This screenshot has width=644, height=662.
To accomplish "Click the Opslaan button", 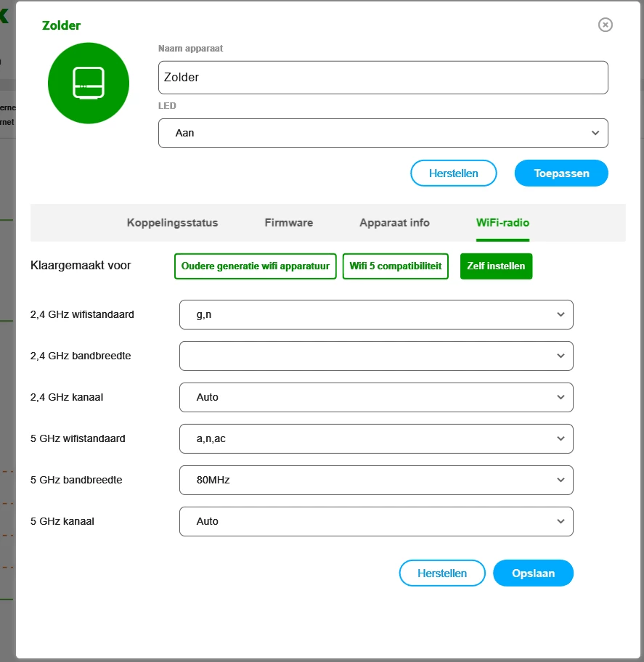I will (x=533, y=573).
